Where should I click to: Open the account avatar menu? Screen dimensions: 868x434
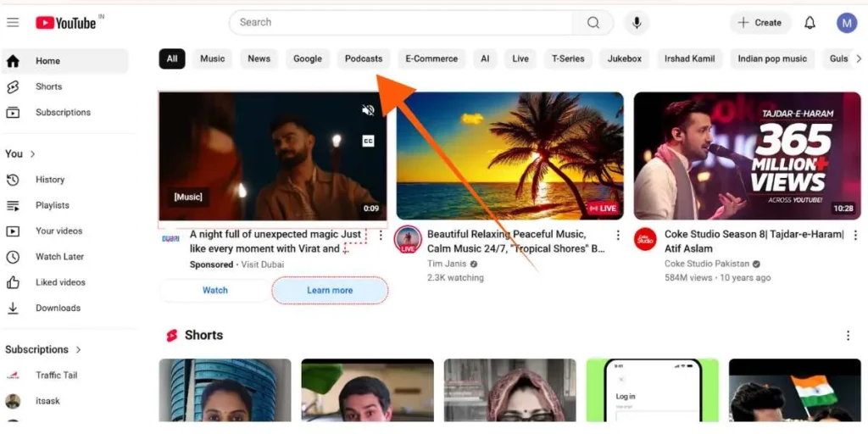847,23
